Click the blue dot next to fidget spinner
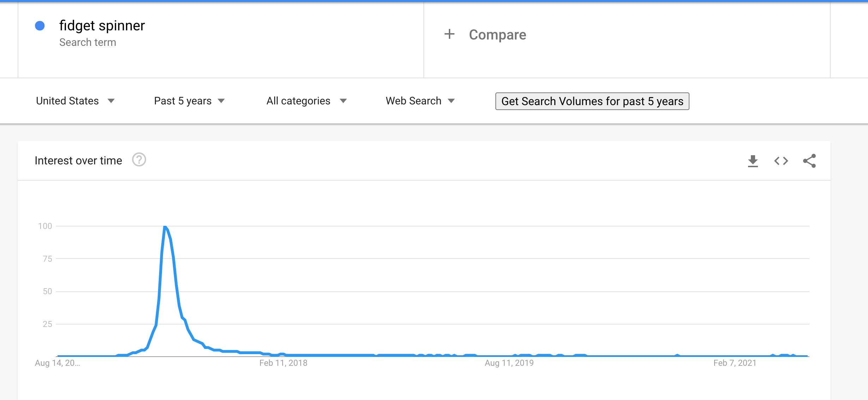 [x=40, y=26]
